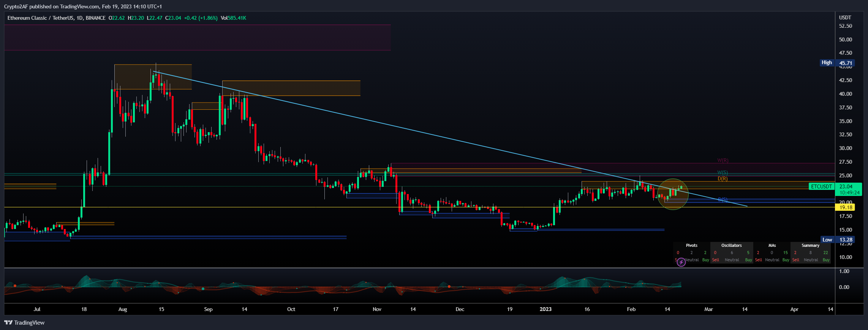Click the Apr label on time axis
The image size is (868, 330).
tap(794, 309)
